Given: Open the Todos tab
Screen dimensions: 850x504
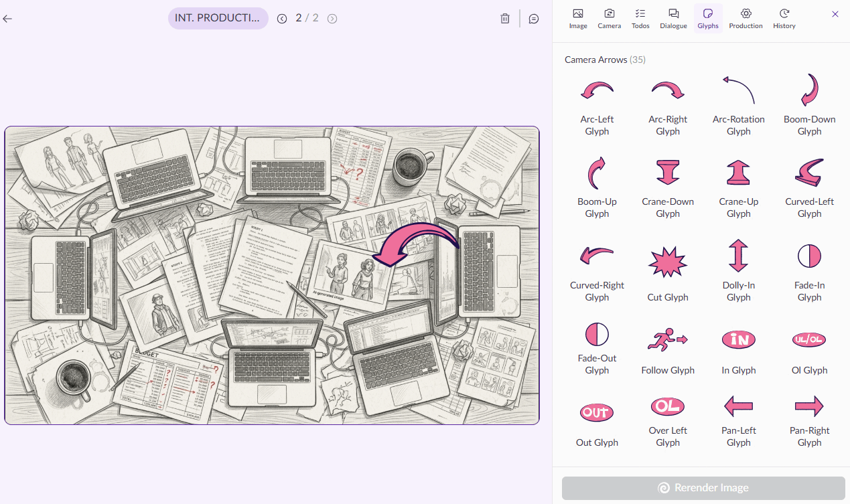Looking at the screenshot, I should coord(640,19).
